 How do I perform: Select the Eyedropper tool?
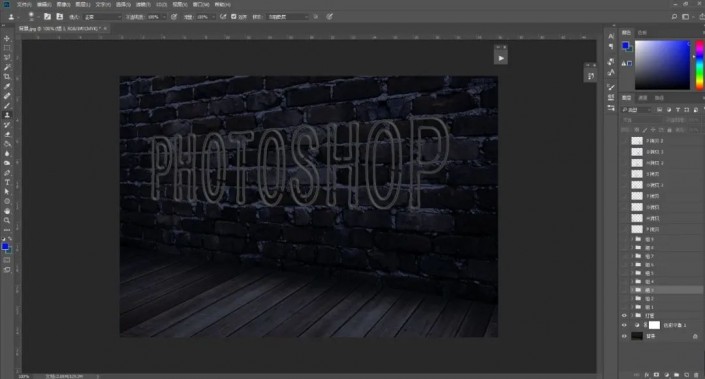point(7,86)
